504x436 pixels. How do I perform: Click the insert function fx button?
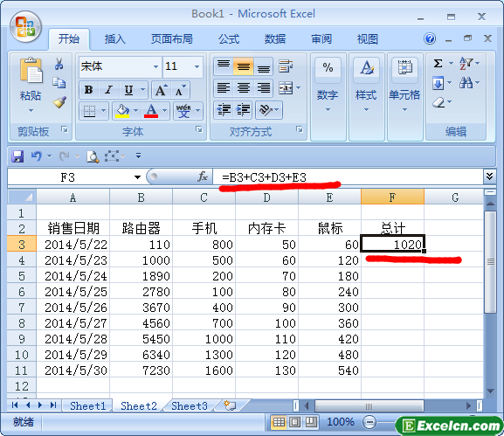coord(203,176)
